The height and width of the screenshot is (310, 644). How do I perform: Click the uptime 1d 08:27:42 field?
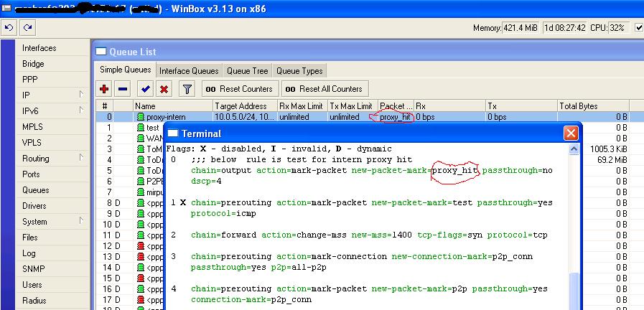click(x=565, y=28)
